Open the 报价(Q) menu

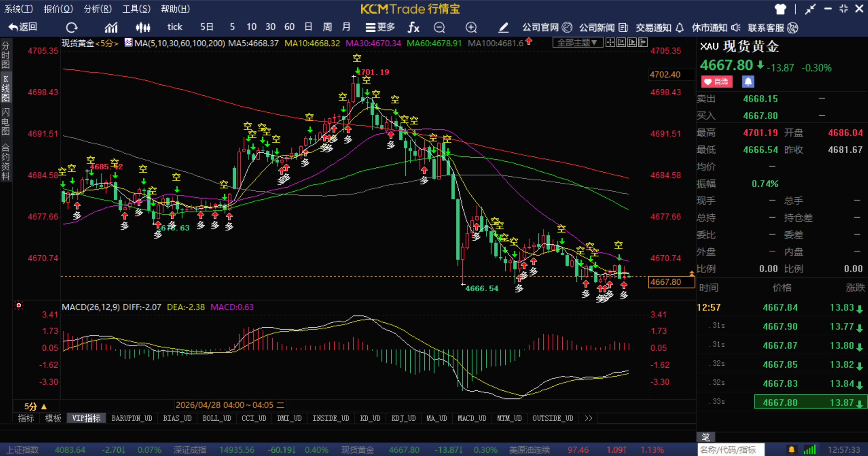click(58, 9)
